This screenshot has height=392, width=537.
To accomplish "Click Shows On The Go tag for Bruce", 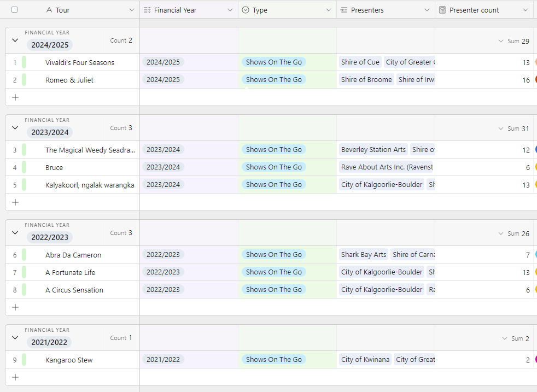I will (x=274, y=167).
